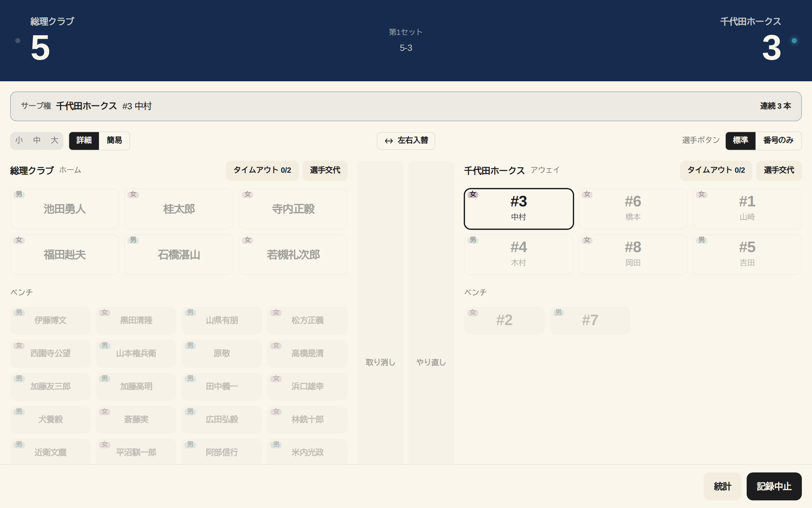This screenshot has width=812, height=508.
Task: Select player 池田勇人
Action: coord(65,209)
